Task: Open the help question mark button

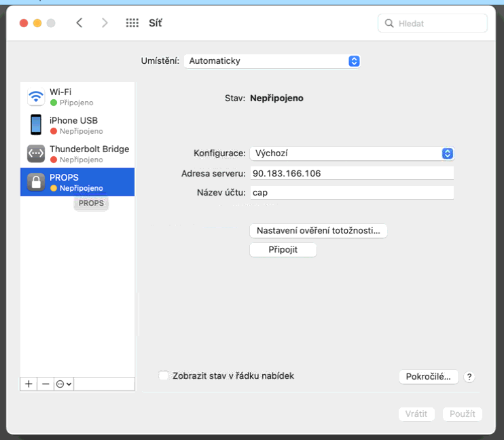Action: click(469, 377)
